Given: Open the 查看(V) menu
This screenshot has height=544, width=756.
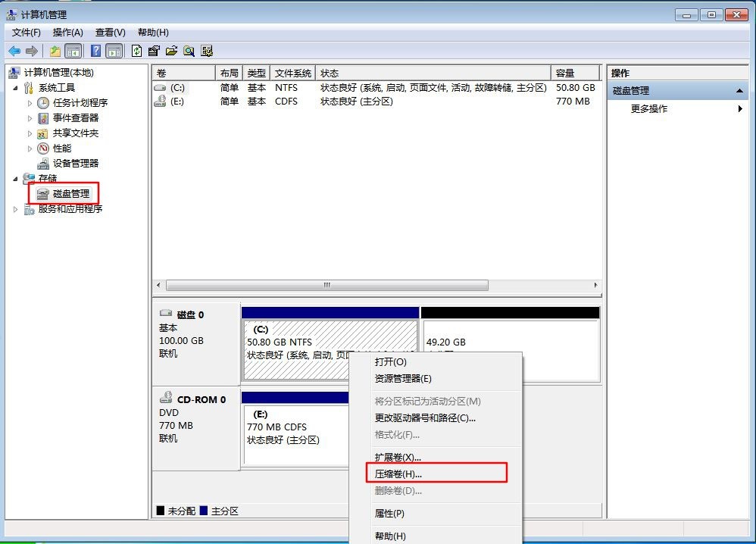Looking at the screenshot, I should (110, 33).
